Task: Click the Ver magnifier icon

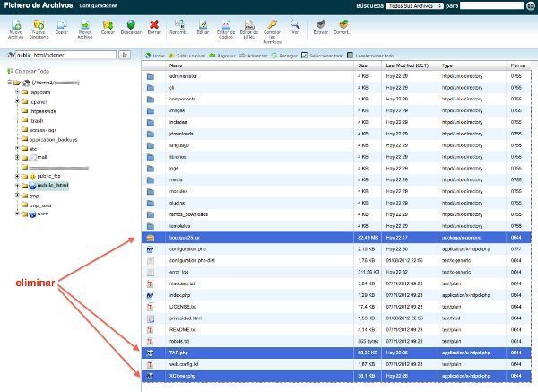Action: click(x=295, y=25)
